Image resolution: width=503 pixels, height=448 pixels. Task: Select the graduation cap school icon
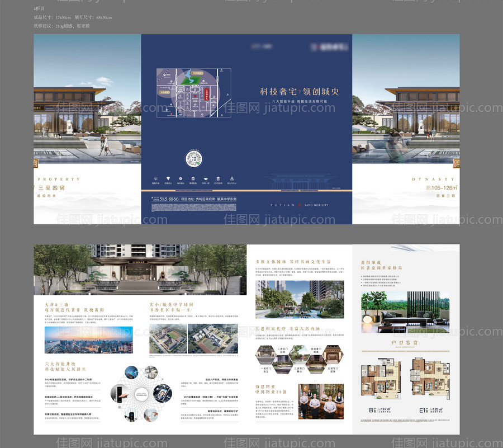pyautogui.click(x=206, y=178)
